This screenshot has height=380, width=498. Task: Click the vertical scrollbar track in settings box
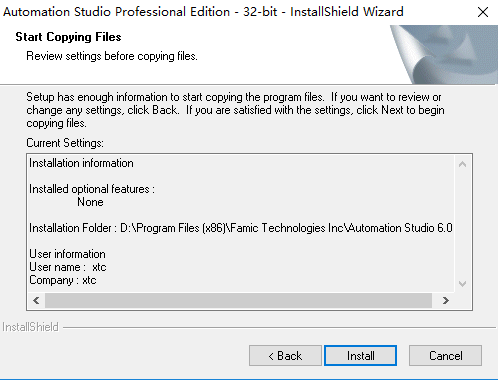462,224
